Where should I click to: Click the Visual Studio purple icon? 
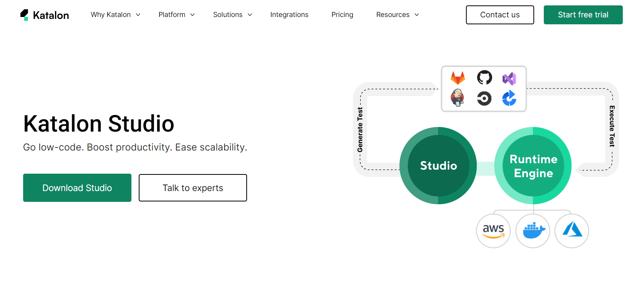[x=509, y=79]
